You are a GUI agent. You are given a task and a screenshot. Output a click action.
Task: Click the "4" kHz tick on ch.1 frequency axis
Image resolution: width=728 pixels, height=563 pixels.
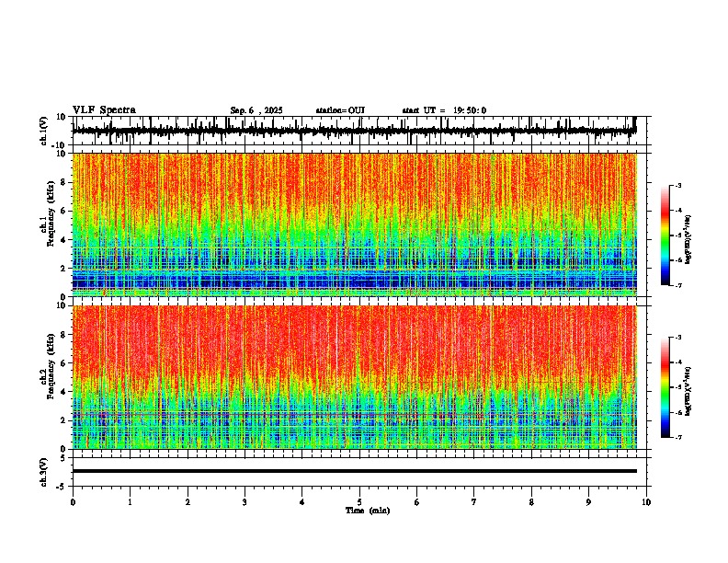(64, 240)
